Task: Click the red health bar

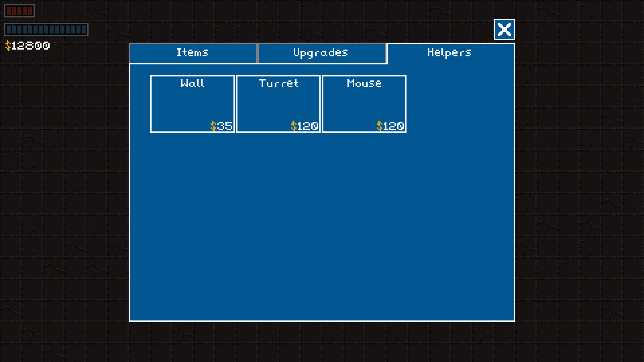Action: 19,11
